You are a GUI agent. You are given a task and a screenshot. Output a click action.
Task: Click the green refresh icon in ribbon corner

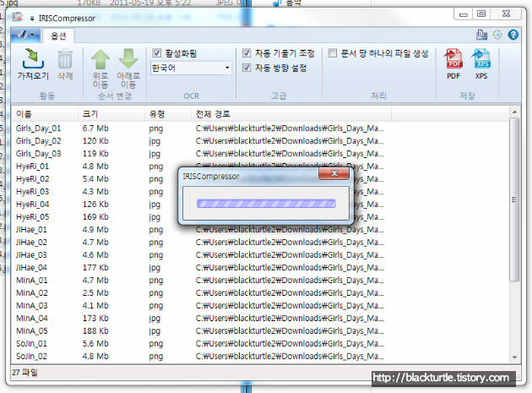(497, 35)
